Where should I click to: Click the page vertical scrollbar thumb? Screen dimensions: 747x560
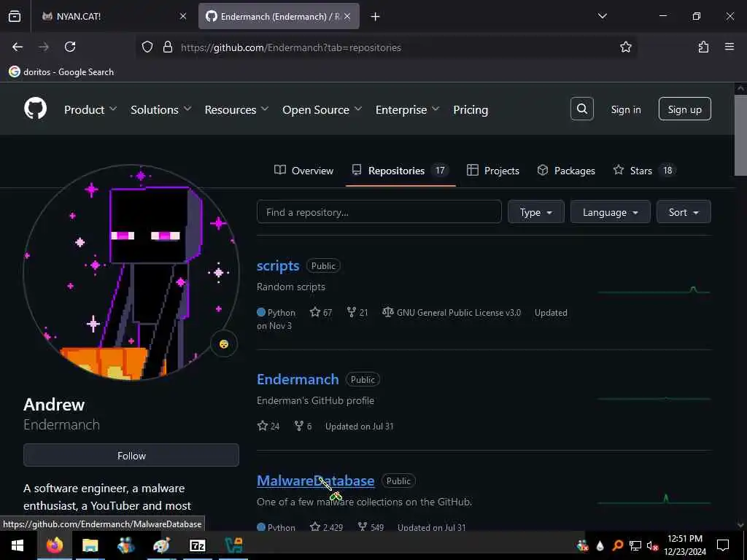pyautogui.click(x=740, y=135)
